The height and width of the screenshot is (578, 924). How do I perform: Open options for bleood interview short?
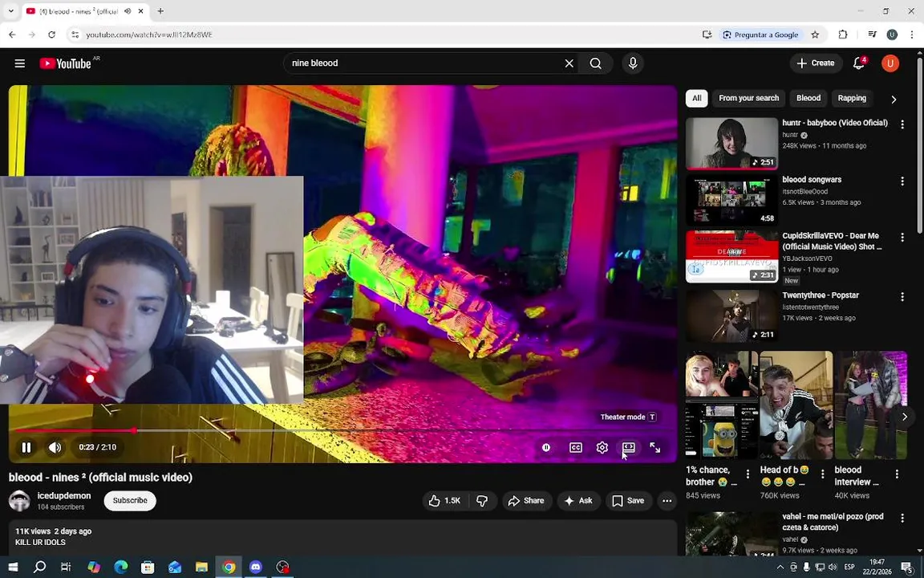[x=896, y=474]
